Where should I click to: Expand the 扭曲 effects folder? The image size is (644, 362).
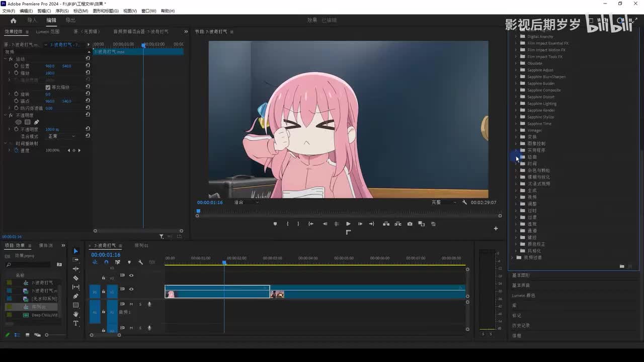click(516, 157)
